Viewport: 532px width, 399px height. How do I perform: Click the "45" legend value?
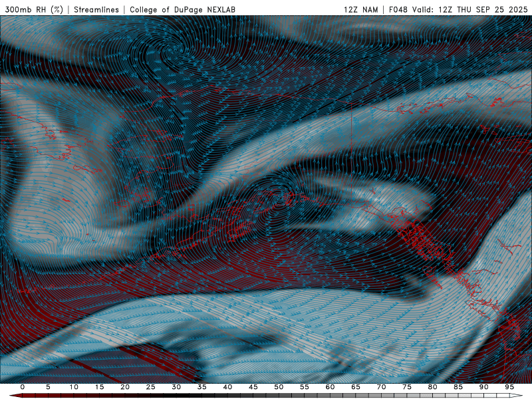[253, 387]
